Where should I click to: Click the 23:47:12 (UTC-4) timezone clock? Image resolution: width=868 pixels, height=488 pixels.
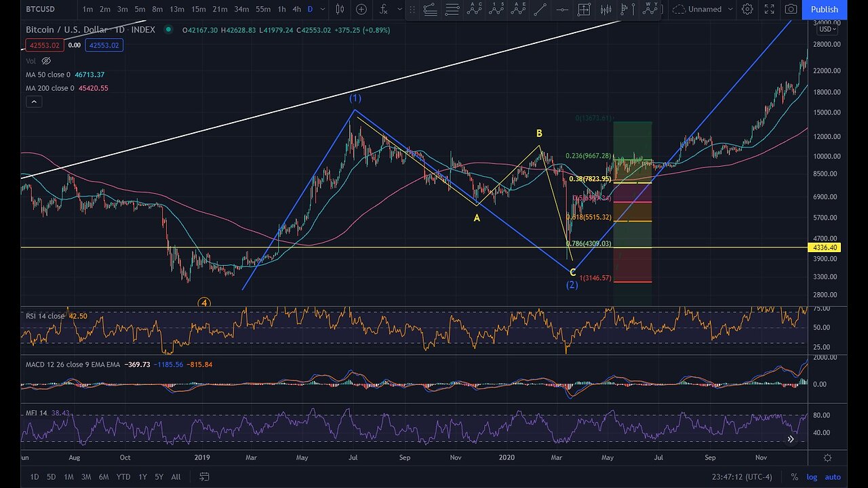743,477
